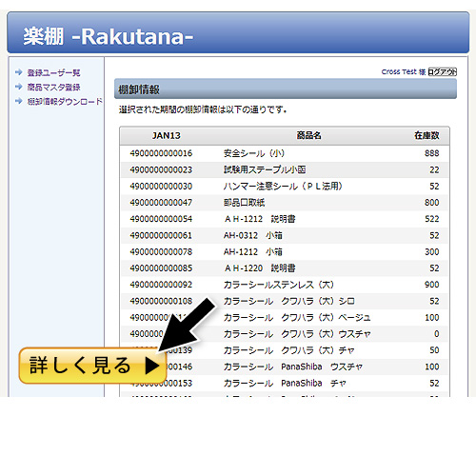Click the arrow icon beside 商品マスタ登録
Screen dimensions: 476x476
pos(19,87)
